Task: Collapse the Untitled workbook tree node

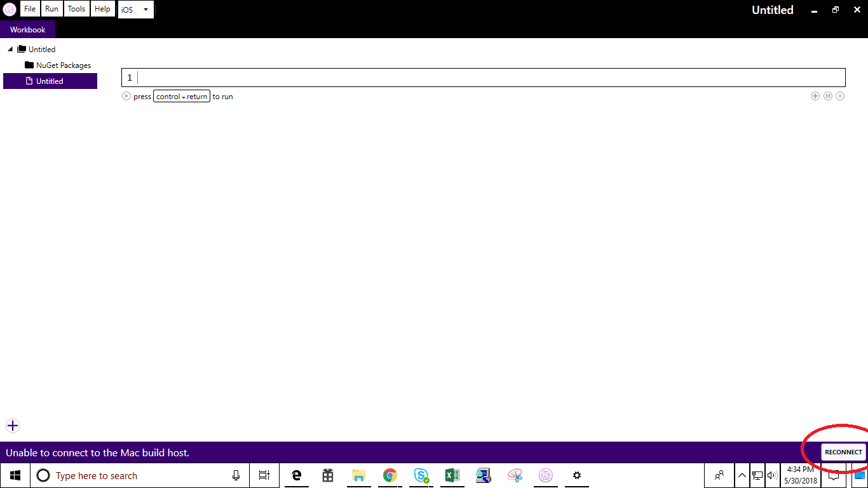Action: 10,49
